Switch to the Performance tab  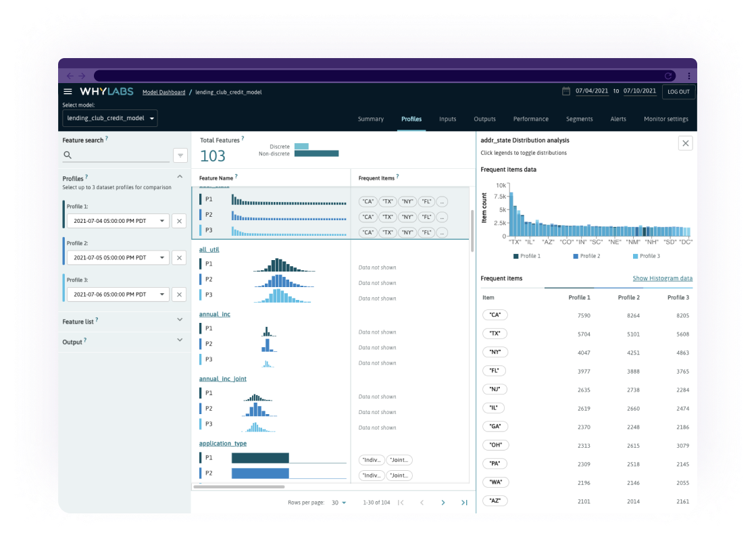[x=530, y=119]
